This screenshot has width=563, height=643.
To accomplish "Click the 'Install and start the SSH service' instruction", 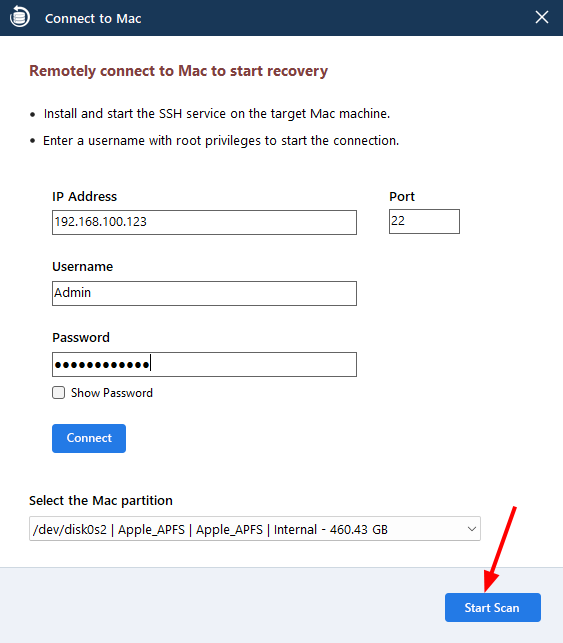I will 217,114.
